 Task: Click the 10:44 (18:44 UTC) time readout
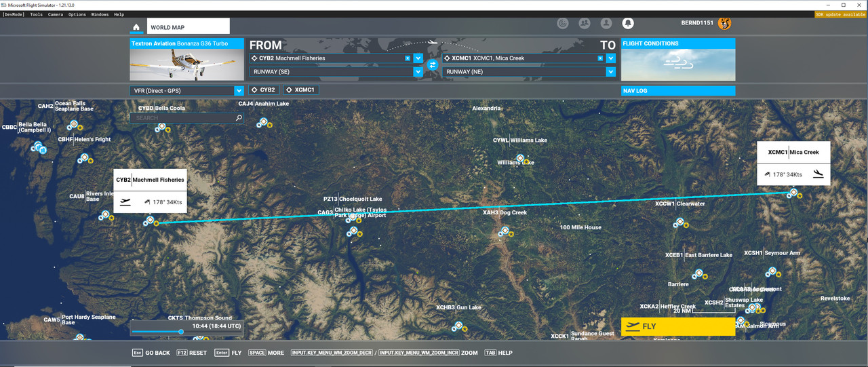click(216, 326)
